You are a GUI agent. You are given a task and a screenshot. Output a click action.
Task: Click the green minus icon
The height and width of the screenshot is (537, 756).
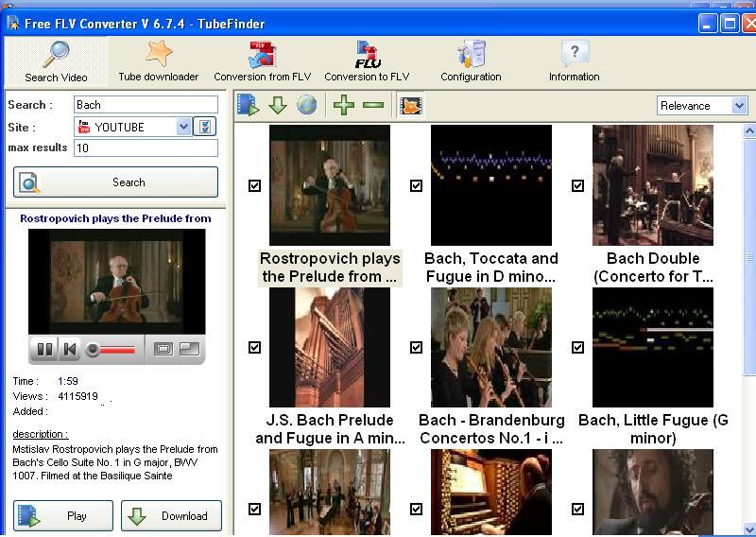(373, 105)
